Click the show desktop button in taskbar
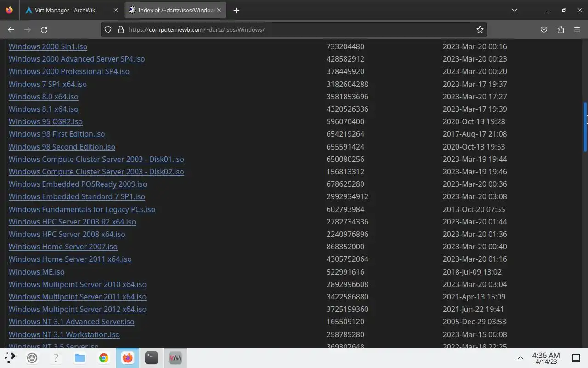 pos(576,358)
